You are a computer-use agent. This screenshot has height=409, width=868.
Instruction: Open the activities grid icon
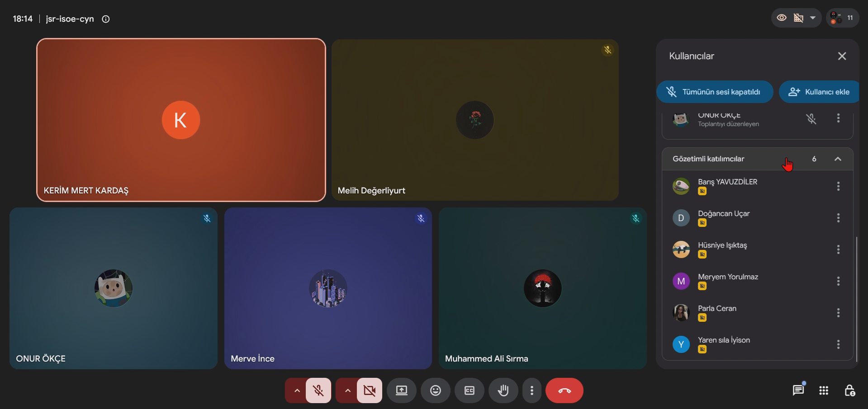(x=824, y=390)
